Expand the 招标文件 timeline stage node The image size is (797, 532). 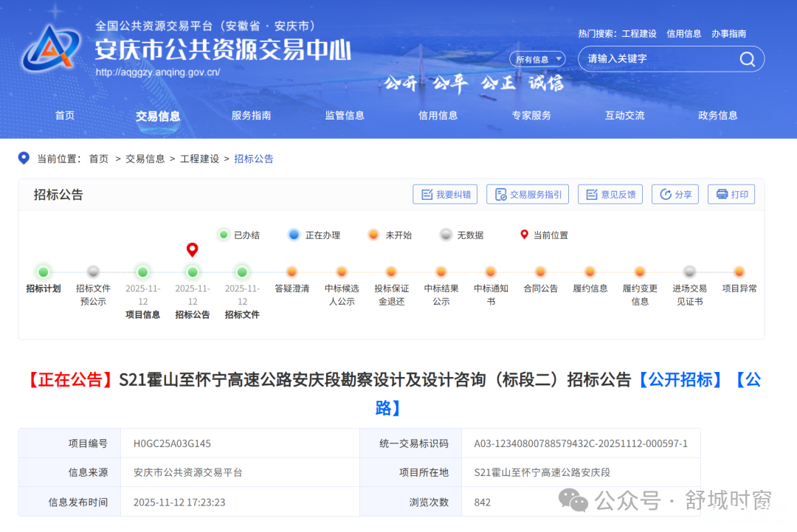(242, 272)
